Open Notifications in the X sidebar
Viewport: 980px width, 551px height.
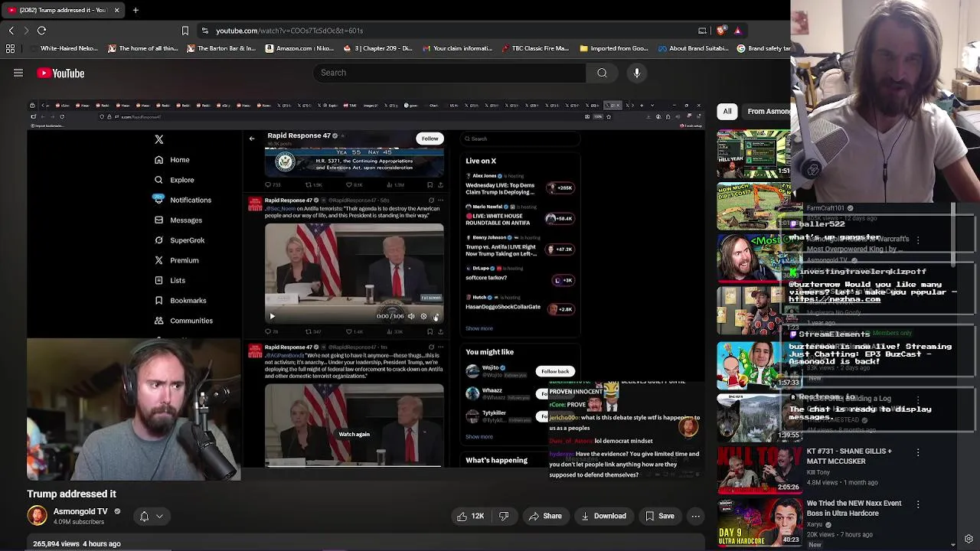[x=183, y=200]
